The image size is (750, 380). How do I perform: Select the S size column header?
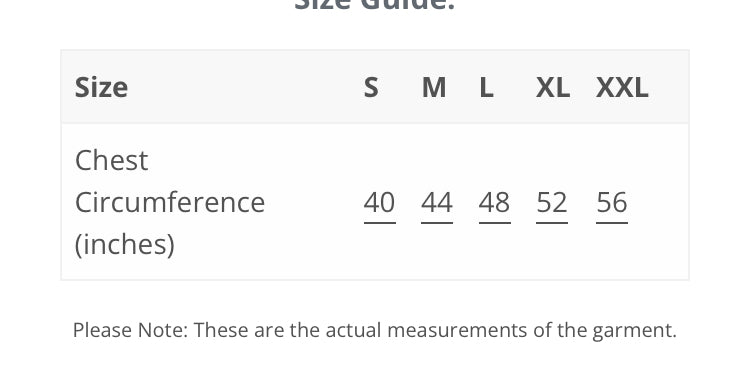(371, 88)
